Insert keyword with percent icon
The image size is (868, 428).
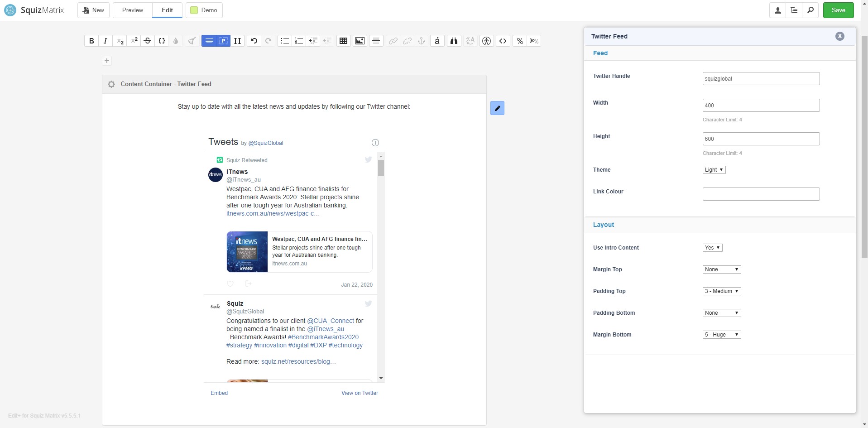click(x=520, y=41)
